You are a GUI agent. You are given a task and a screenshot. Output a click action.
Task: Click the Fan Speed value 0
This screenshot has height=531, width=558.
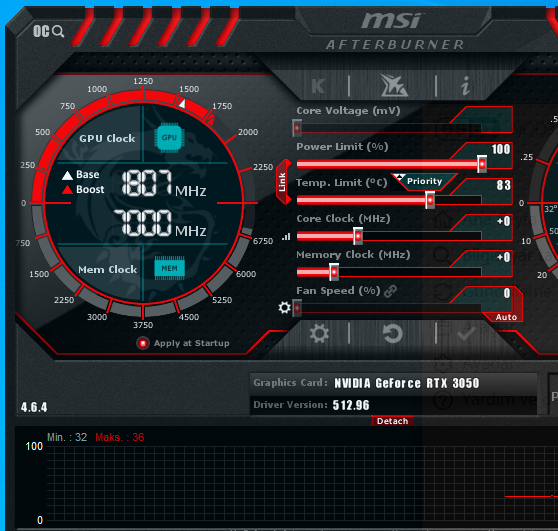click(x=507, y=293)
